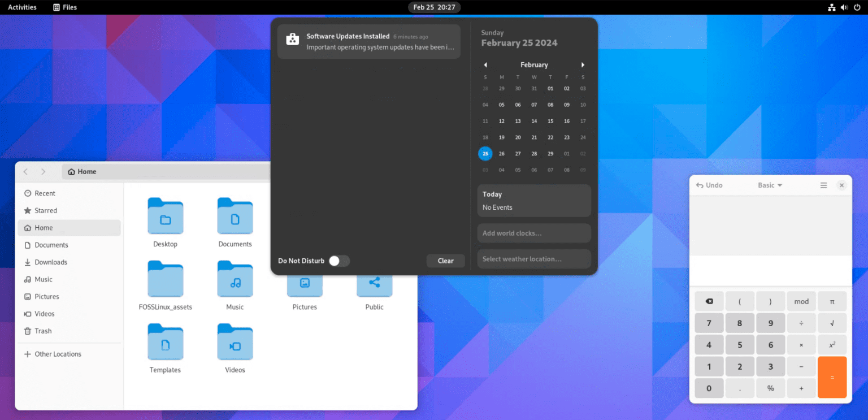Click the power icon in the system tray
Screen dimensions: 868x420
857,7
